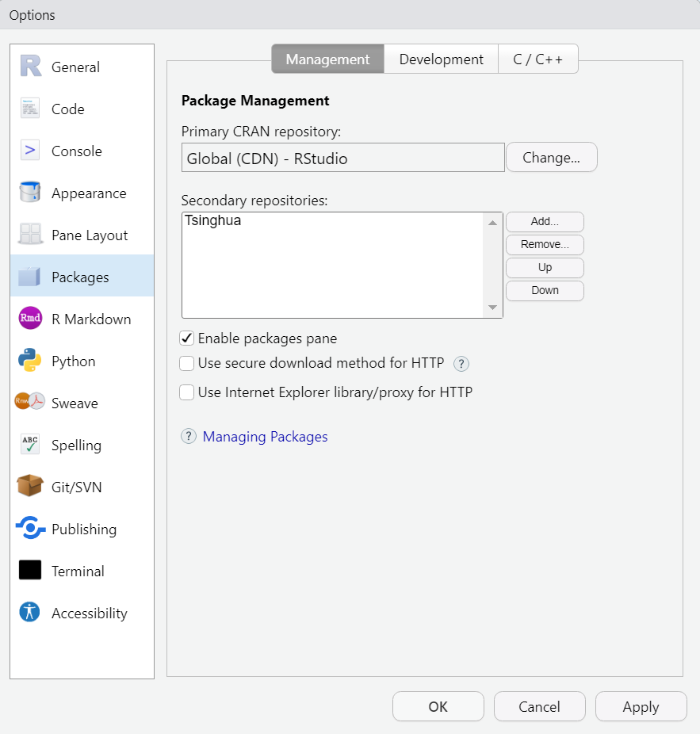Click the Python logo icon
This screenshot has height=734, width=700.
click(x=30, y=360)
